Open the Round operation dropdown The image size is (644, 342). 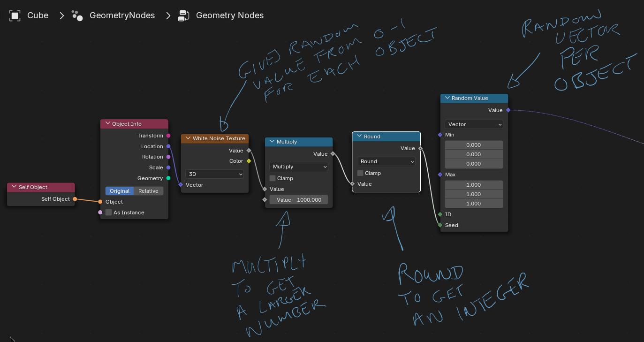(x=386, y=161)
